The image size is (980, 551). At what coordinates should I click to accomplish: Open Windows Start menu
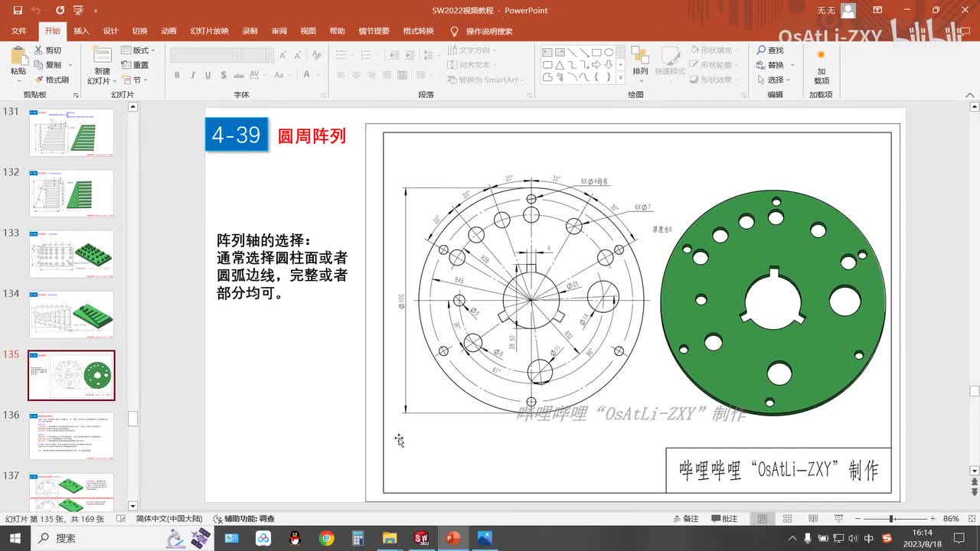pos(15,538)
